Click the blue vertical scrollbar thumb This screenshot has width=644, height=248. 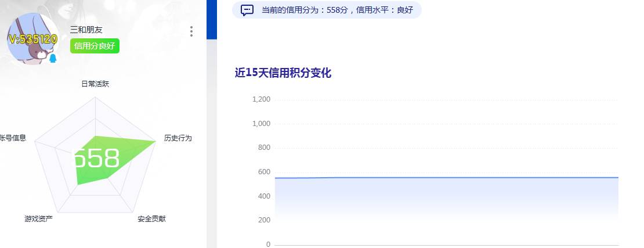click(x=212, y=19)
